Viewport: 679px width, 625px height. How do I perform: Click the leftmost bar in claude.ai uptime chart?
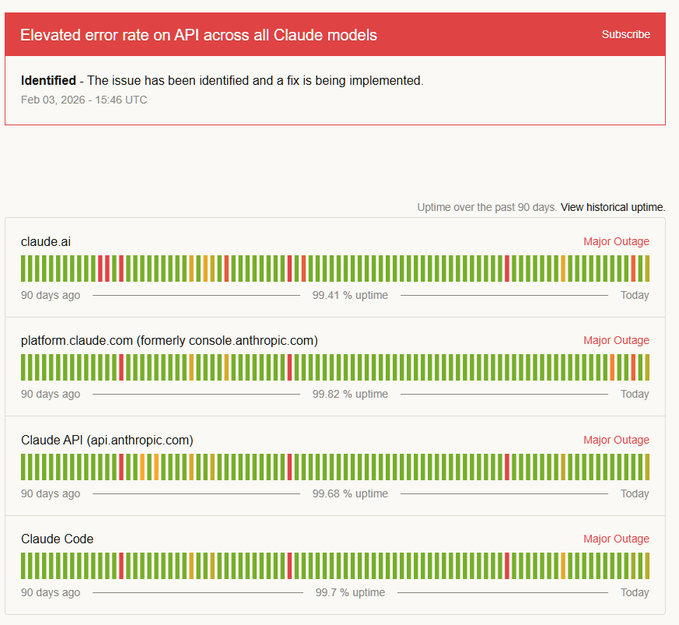(x=24, y=268)
